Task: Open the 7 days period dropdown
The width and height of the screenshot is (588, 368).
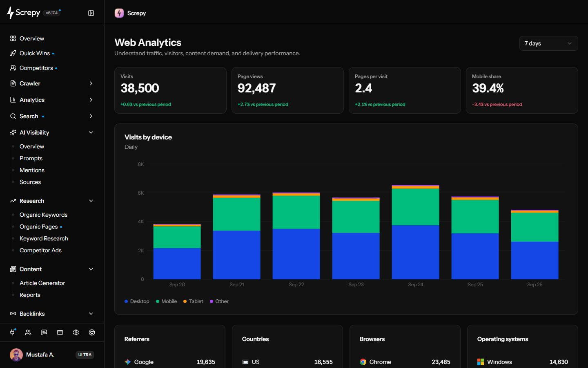Action: point(548,43)
